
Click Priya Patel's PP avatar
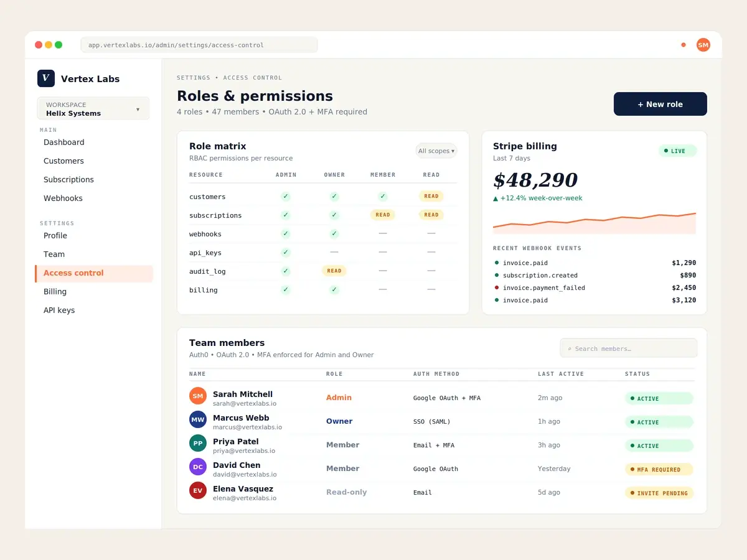[x=198, y=443]
